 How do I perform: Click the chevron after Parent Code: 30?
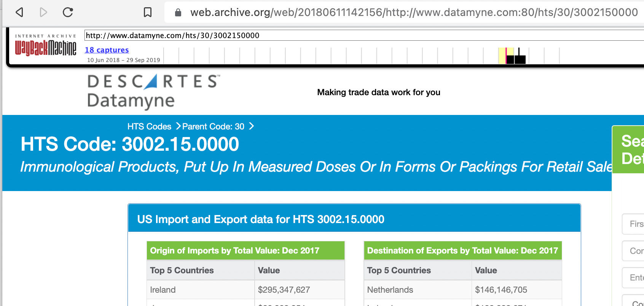(251, 126)
